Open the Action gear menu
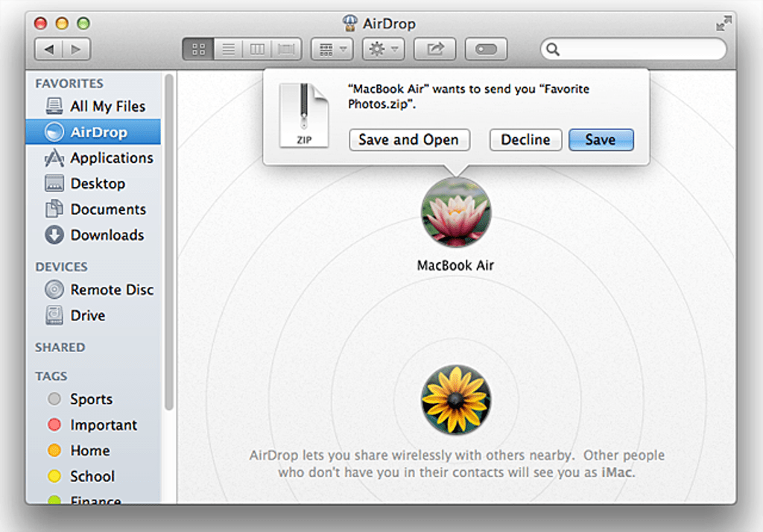Image resolution: width=763 pixels, height=532 pixels. coord(383,49)
